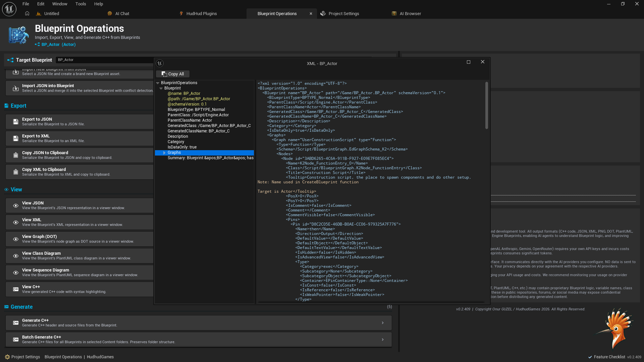Click the Unreal Engine logo icon

coord(9,9)
